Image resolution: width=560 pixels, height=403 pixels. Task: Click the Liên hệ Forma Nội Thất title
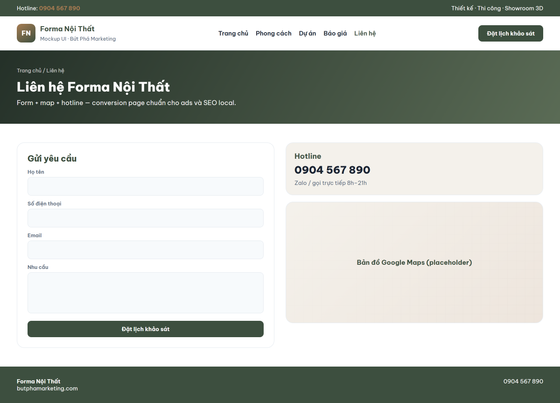click(93, 87)
